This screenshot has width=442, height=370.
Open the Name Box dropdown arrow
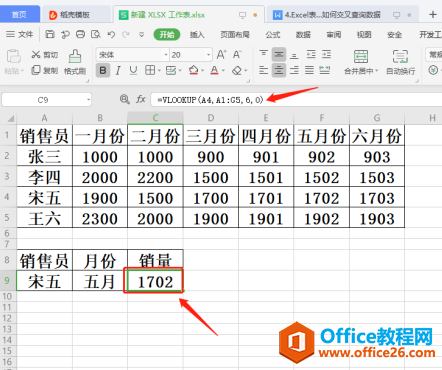click(88, 100)
